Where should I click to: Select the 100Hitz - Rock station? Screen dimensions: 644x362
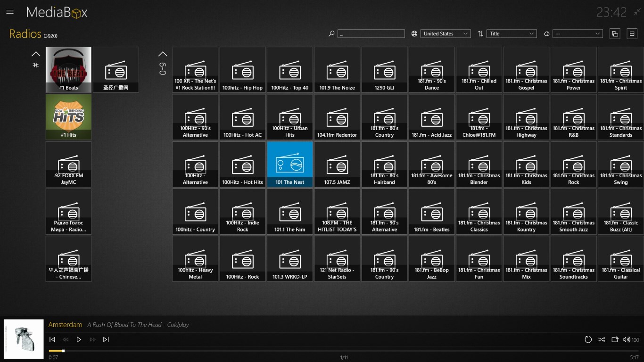(x=242, y=259)
